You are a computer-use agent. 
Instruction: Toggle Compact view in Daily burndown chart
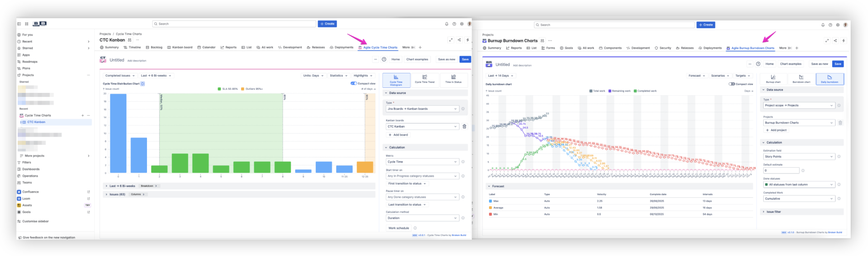[732, 84]
